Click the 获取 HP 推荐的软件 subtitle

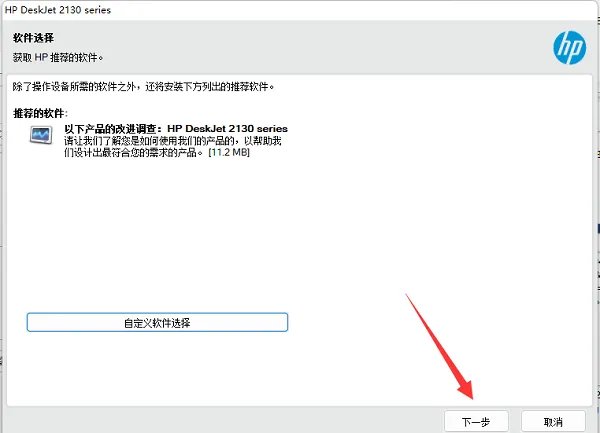pyautogui.click(x=58, y=58)
